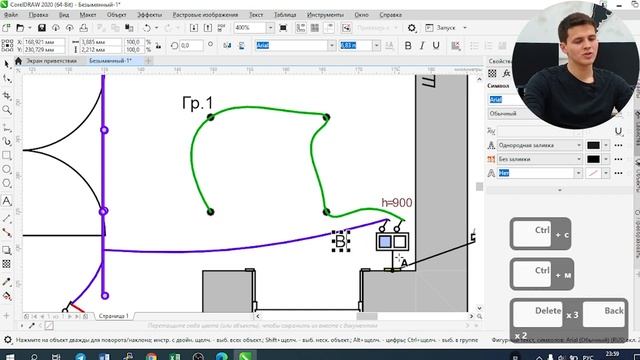Toggle Underline formatting in property bar
Image resolution: width=640 pixels, height=360 pixels.
click(x=436, y=46)
